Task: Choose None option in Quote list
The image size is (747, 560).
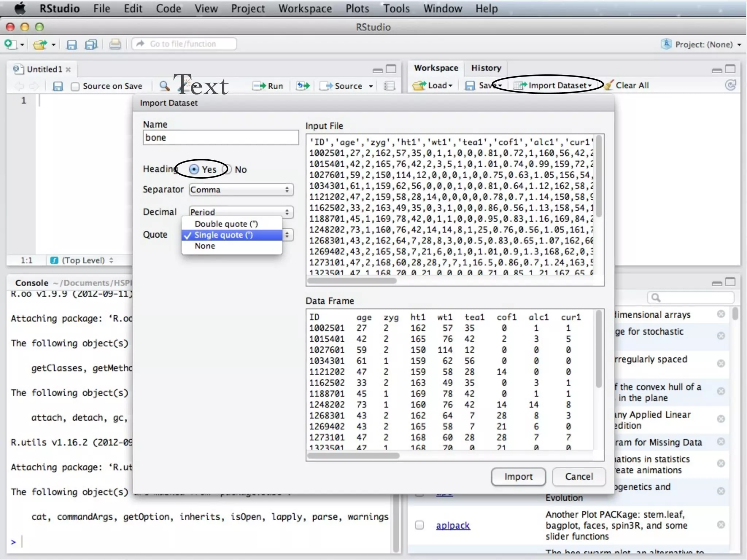Action: point(232,246)
